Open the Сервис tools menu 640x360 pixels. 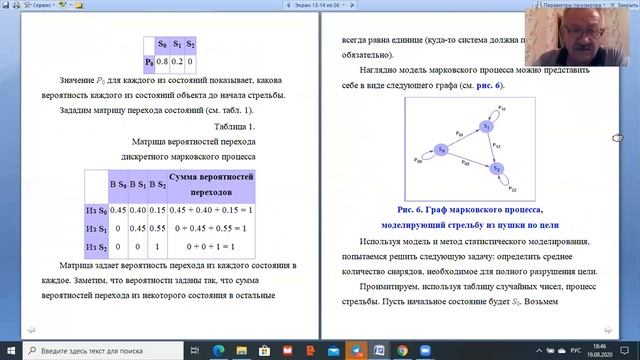point(39,5)
